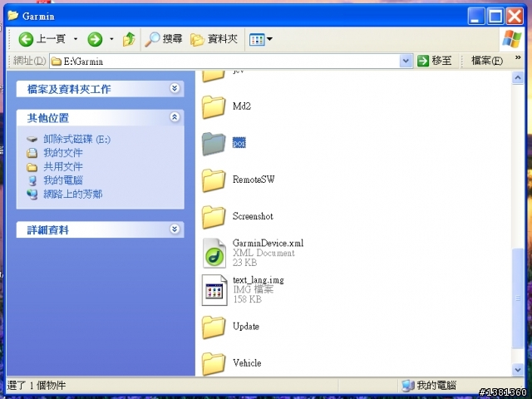Open the Back history dropdown arrow
532x399 pixels.
pyautogui.click(x=76, y=39)
